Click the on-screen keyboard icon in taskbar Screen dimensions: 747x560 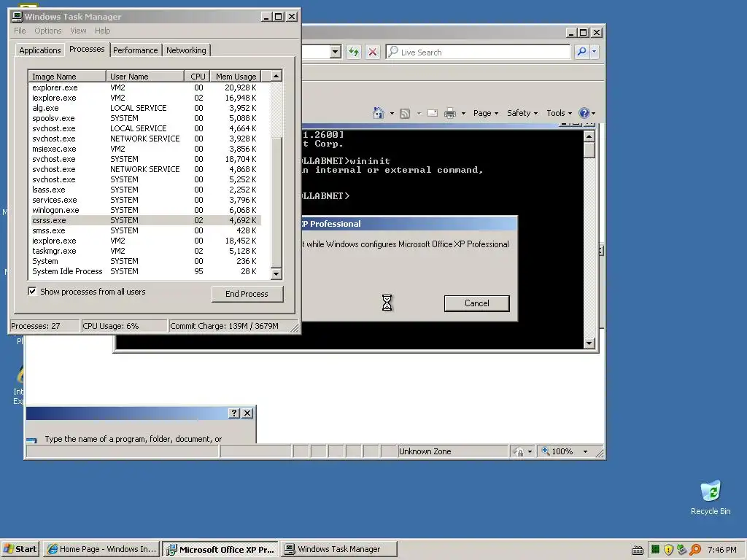pyautogui.click(x=638, y=550)
